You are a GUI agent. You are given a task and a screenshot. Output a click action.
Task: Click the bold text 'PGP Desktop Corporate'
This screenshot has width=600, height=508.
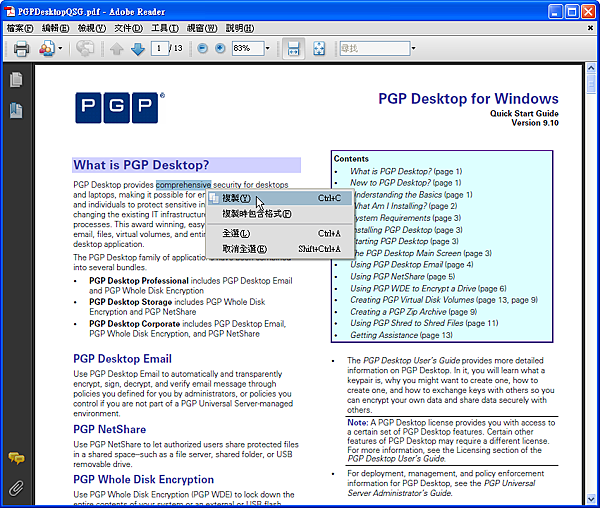[x=135, y=324]
